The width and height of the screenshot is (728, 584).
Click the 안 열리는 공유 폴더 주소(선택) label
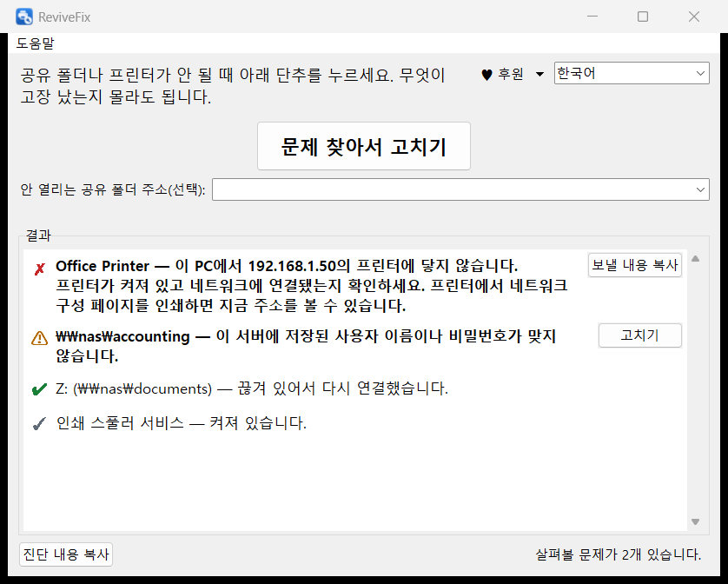coord(112,189)
